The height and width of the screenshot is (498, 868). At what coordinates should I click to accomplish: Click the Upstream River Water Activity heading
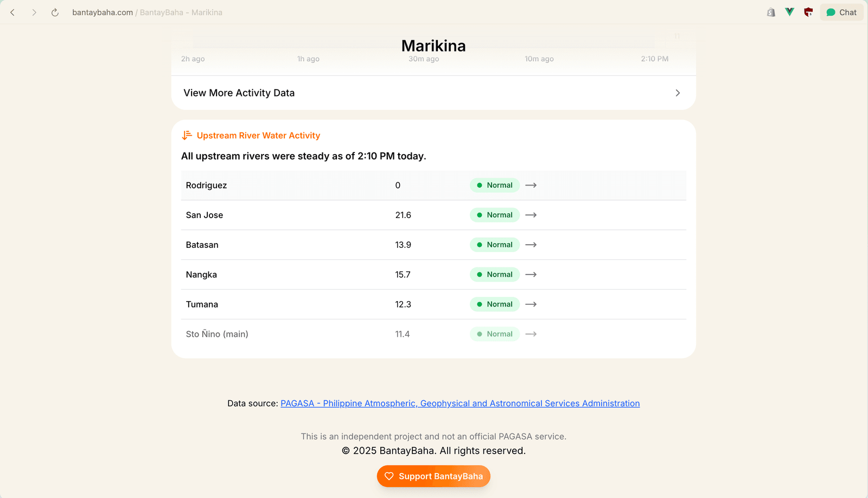click(x=258, y=136)
